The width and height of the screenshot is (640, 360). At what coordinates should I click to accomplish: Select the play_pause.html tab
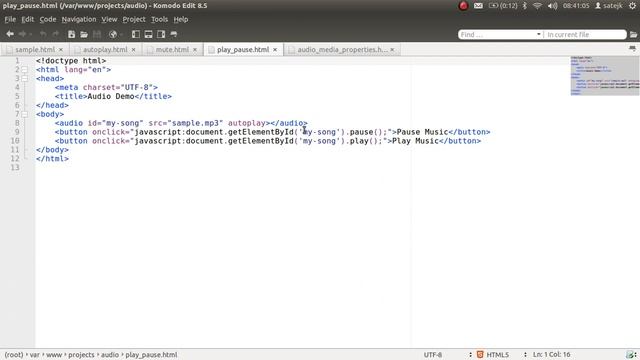click(x=243, y=49)
